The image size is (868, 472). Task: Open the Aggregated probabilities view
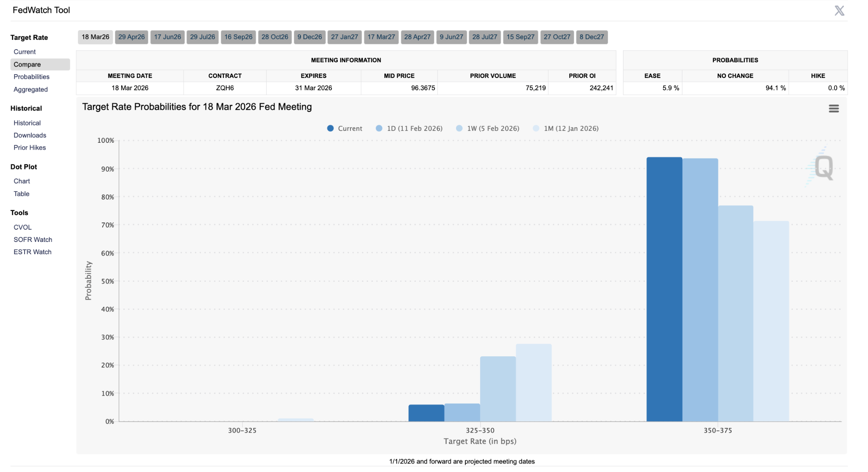click(31, 89)
